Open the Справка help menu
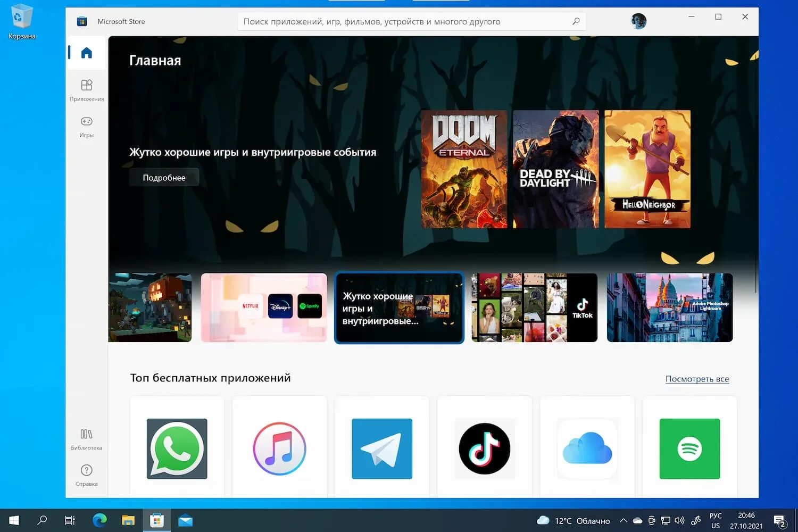The height and width of the screenshot is (532, 798). 86,476
